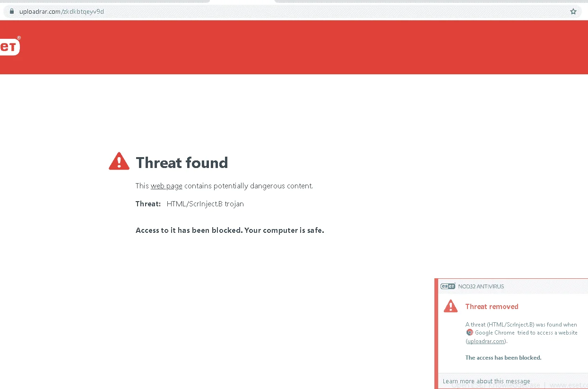
Task: Click 'Access to it has been blocked' message
Action: [230, 230]
